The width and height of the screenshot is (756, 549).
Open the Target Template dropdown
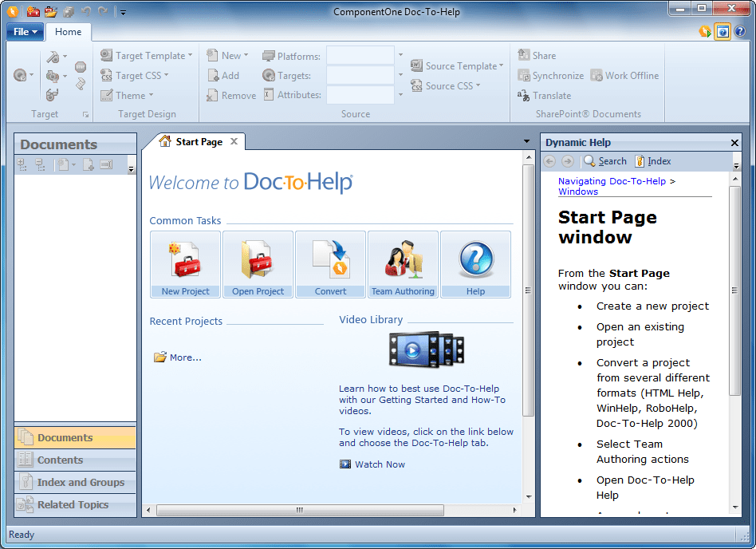pos(147,56)
